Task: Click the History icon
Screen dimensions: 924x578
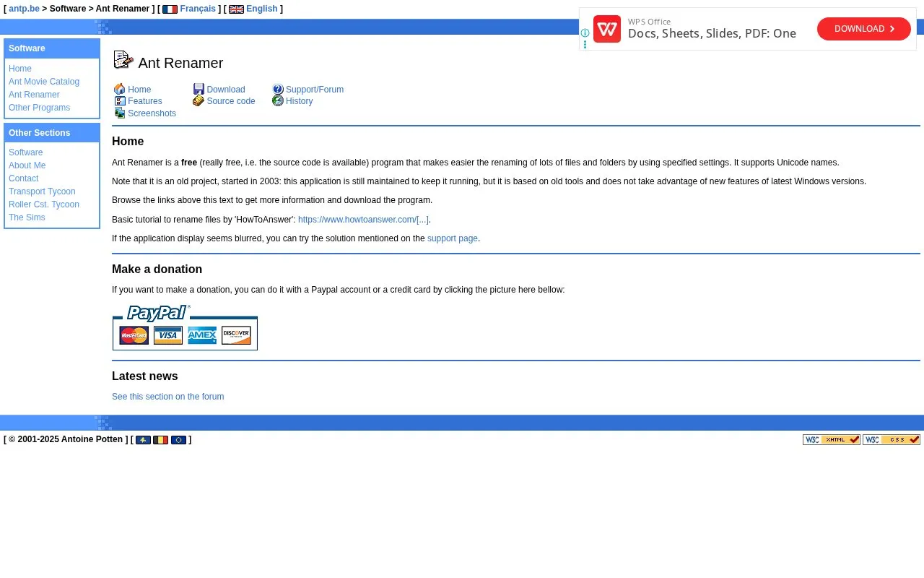Action: coord(278,101)
